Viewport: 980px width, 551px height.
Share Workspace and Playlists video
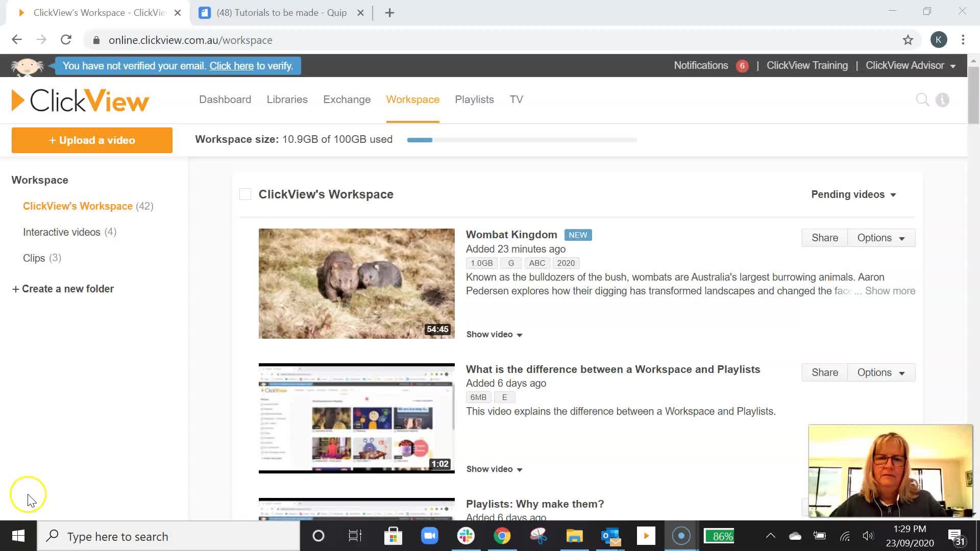coord(824,372)
